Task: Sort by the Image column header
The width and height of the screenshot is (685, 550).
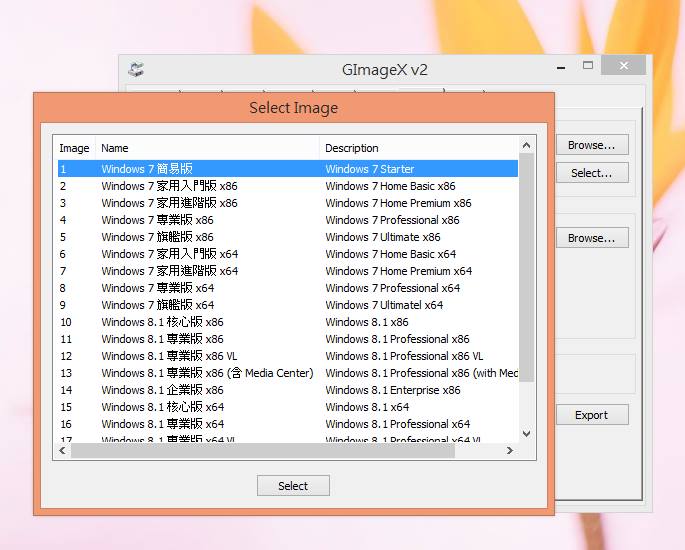Action: pyautogui.click(x=74, y=148)
